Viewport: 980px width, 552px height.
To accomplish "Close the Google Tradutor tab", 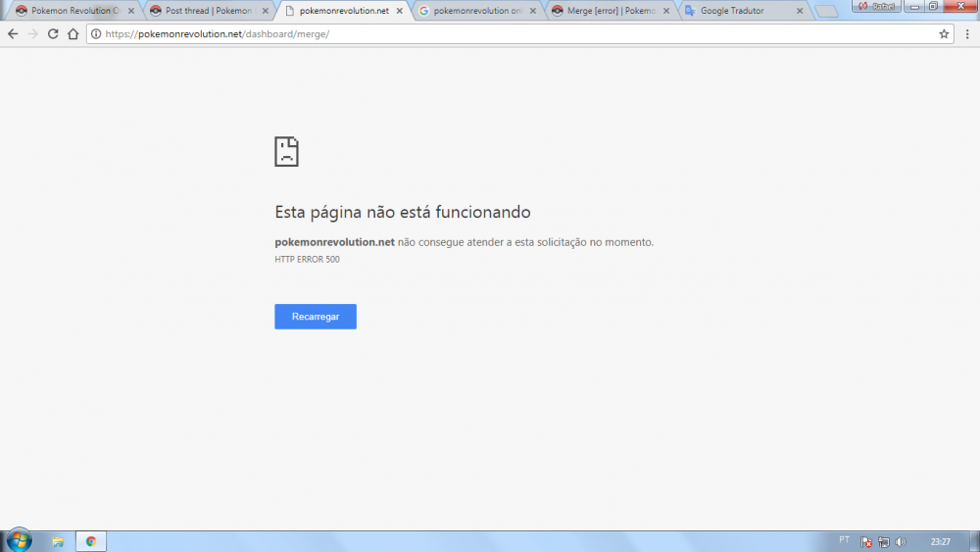I will (x=800, y=11).
